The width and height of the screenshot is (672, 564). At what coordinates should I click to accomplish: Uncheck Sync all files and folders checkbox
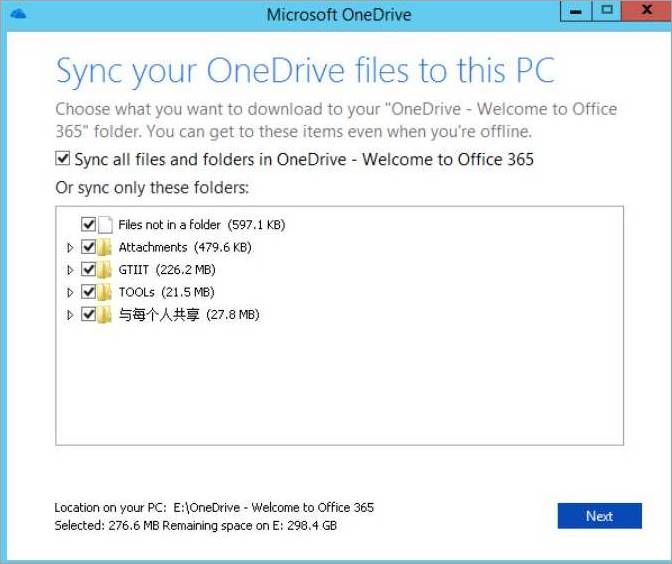63,159
